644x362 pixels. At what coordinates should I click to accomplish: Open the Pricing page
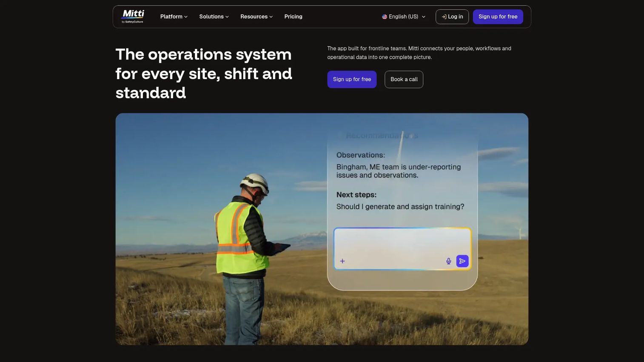[293, 17]
